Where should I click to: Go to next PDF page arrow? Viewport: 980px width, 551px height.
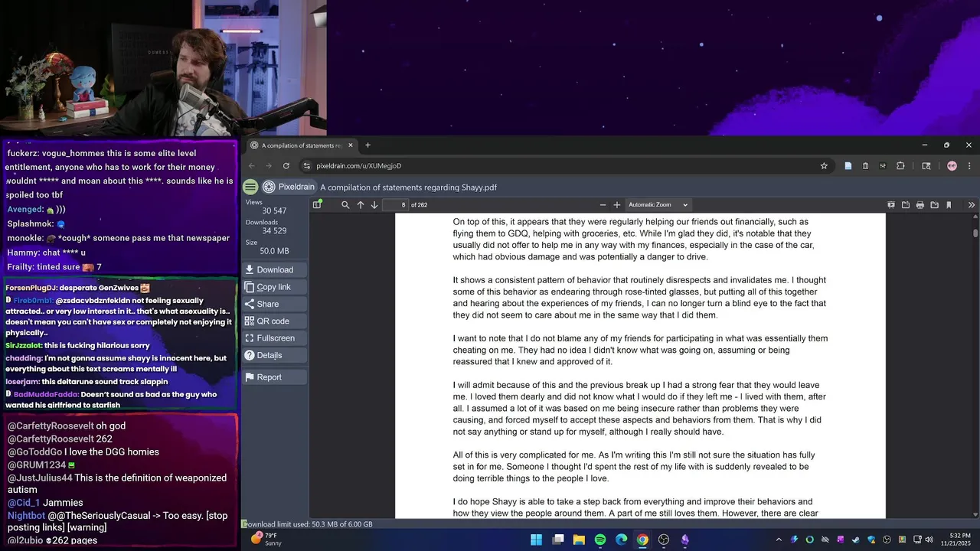pyautogui.click(x=374, y=204)
